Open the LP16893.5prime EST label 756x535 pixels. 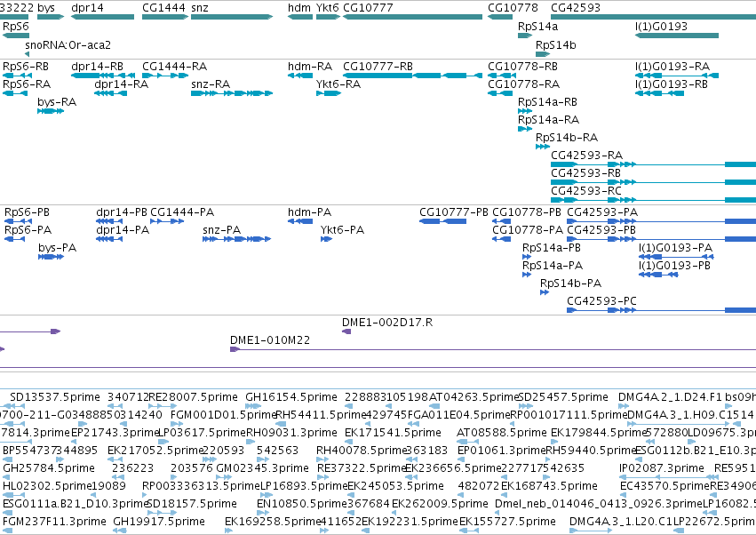[304, 486]
